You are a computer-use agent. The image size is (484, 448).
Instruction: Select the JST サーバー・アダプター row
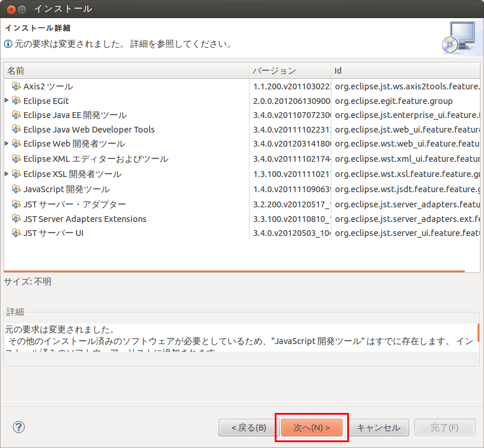click(x=242, y=204)
